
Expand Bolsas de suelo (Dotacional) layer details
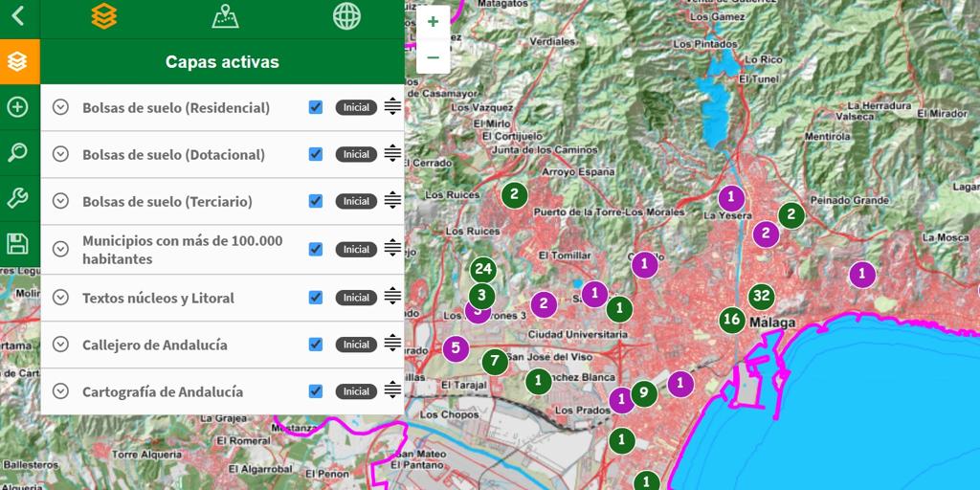point(61,154)
